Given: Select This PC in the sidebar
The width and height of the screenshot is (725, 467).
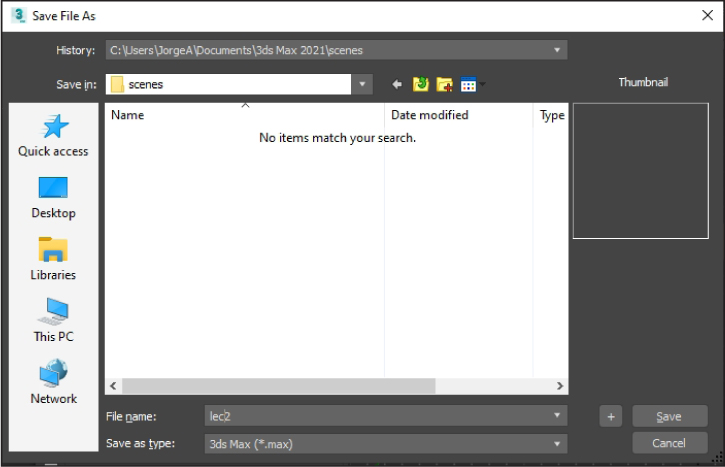Looking at the screenshot, I should [x=53, y=321].
